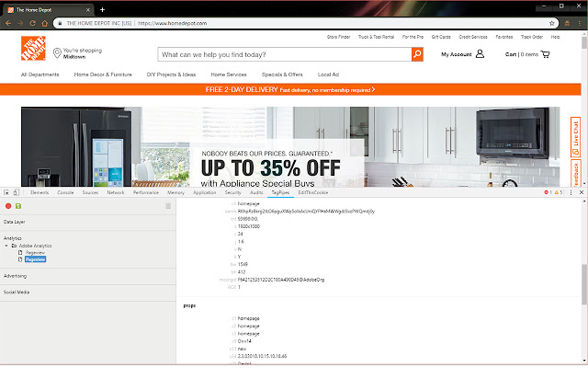Close the DevTools panel
This screenshot has width=588, height=368.
(x=582, y=192)
